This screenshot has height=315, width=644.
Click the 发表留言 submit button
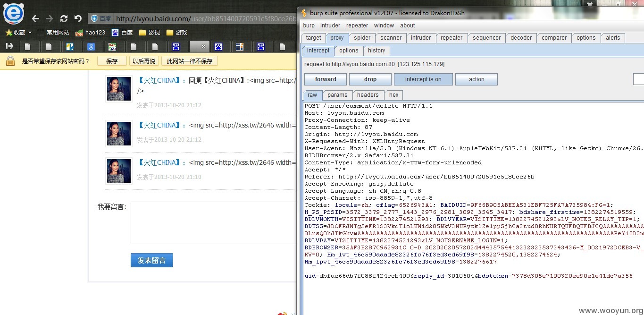151,260
